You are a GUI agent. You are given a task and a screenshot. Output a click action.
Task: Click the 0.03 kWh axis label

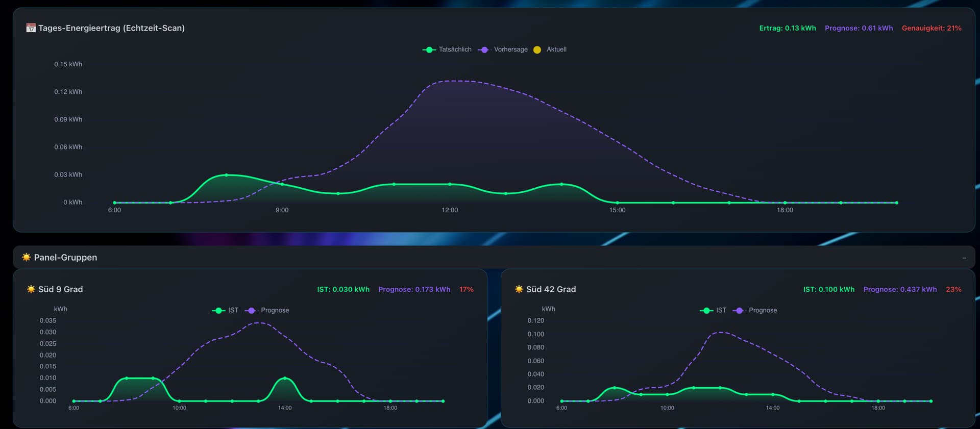(x=68, y=174)
